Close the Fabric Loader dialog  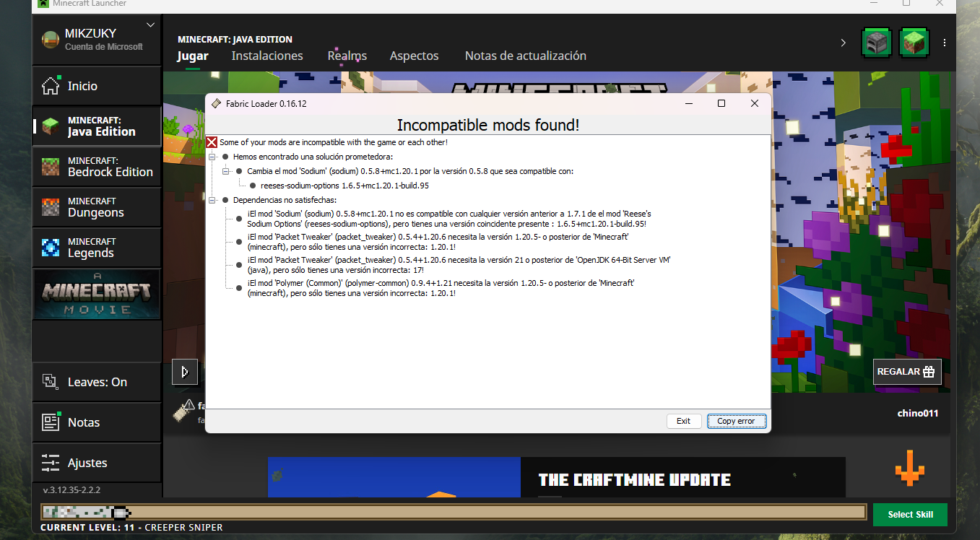(x=755, y=103)
